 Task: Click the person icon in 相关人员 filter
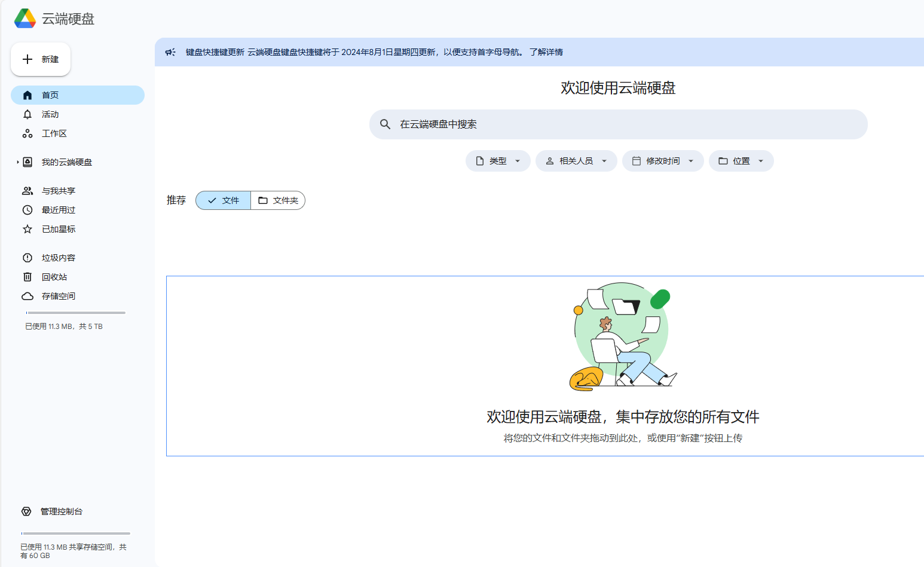tap(550, 161)
